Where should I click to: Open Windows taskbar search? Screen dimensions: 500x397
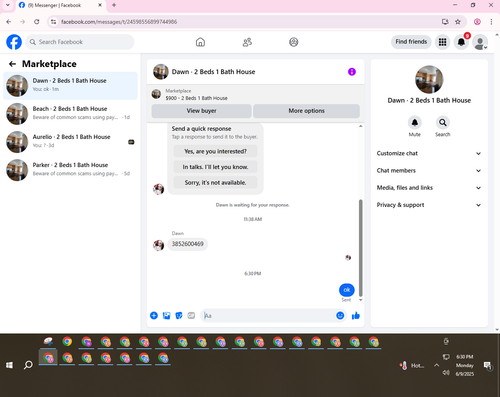point(28,365)
